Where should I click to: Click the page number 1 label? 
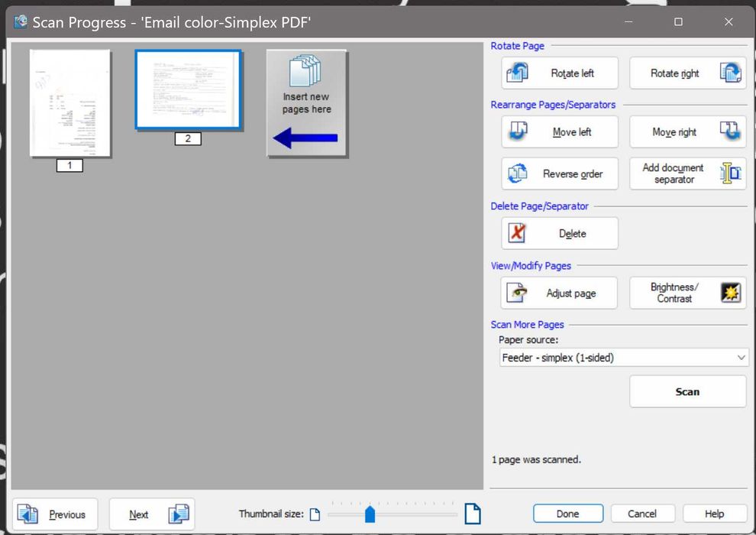point(70,166)
